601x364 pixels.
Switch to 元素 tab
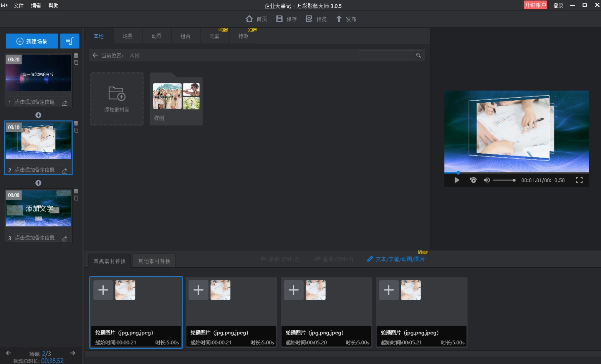coord(214,36)
